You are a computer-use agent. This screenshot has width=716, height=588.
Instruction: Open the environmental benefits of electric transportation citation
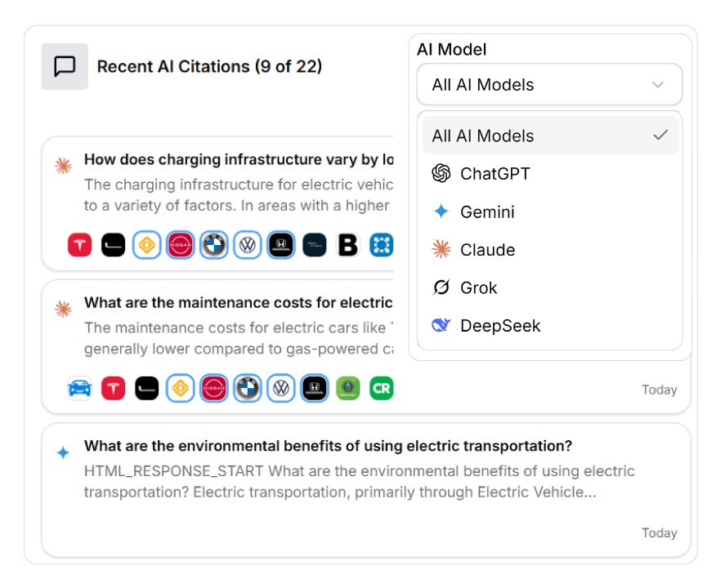pyautogui.click(x=328, y=447)
